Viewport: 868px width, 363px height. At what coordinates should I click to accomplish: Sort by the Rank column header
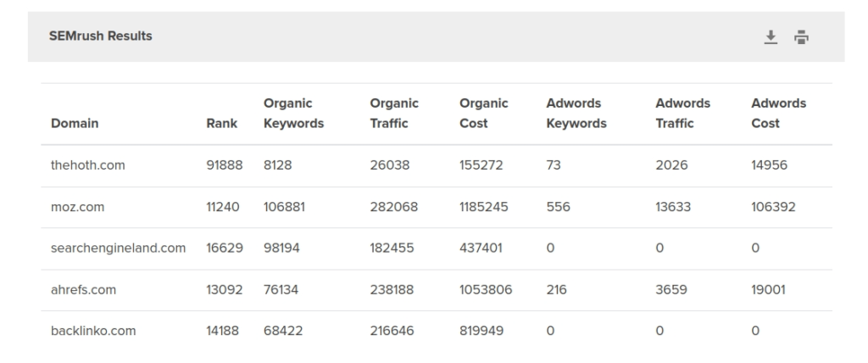[221, 123]
